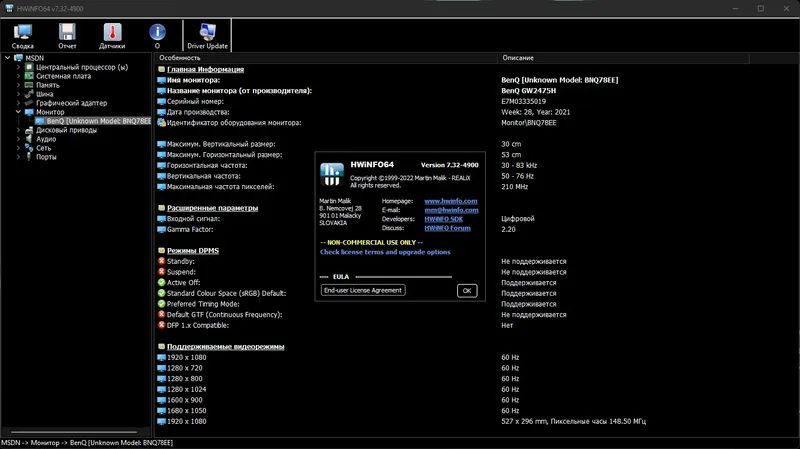Click the mm@hwinfo.com e-mail link
This screenshot has height=449, width=800.
click(451, 210)
